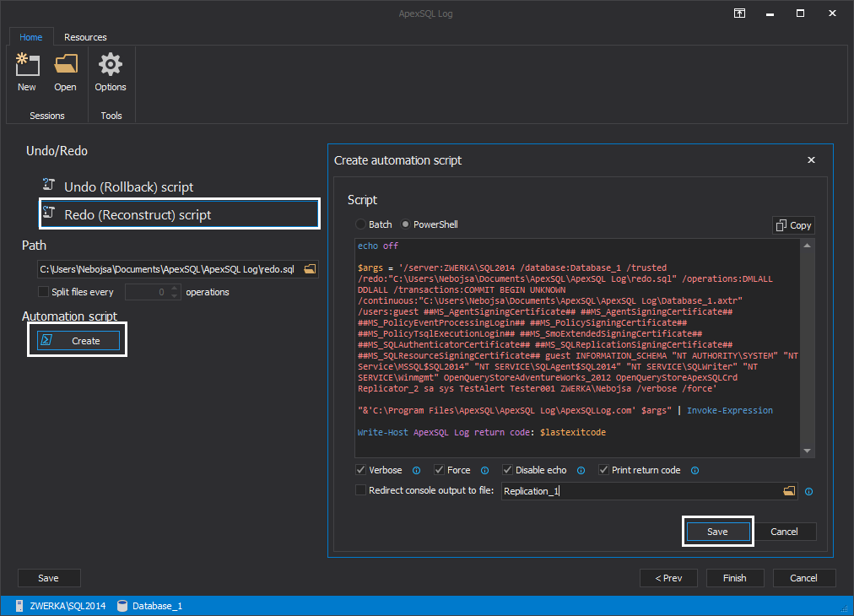Create a New session
Viewport: 854px width, 616px height.
tap(27, 72)
